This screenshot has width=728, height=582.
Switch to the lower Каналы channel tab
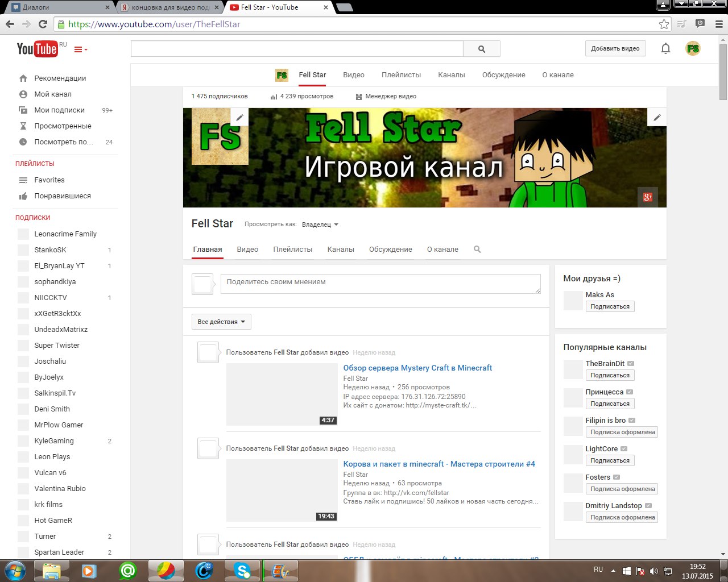coord(341,250)
